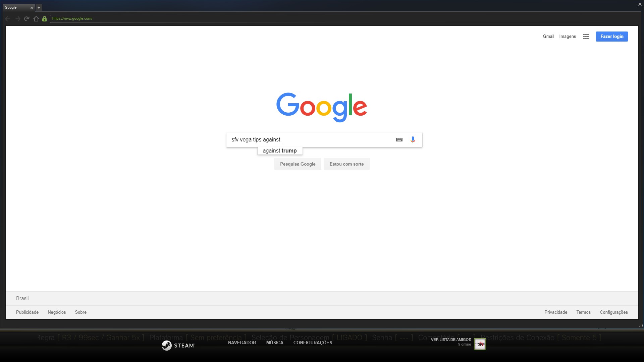Open the Negócios footer link
The image size is (644, 362).
point(57,312)
